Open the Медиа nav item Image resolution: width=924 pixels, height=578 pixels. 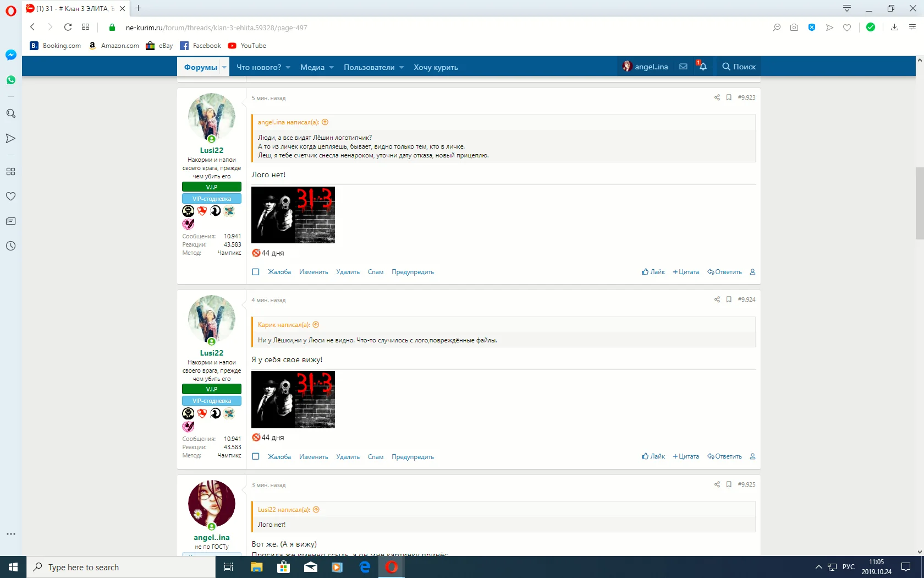[312, 67]
